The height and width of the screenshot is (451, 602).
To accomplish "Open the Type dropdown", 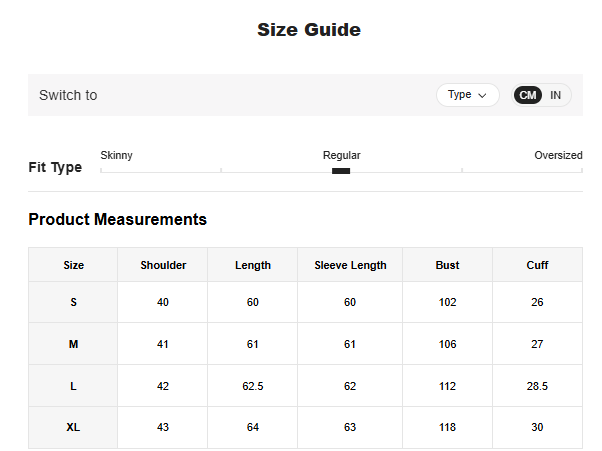I will click(467, 95).
